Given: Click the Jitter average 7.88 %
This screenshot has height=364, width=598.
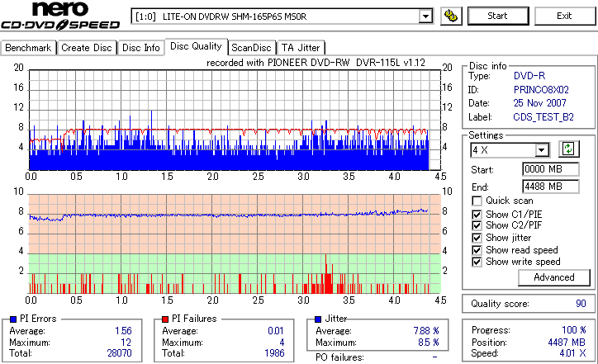Looking at the screenshot, I should pos(426,331).
